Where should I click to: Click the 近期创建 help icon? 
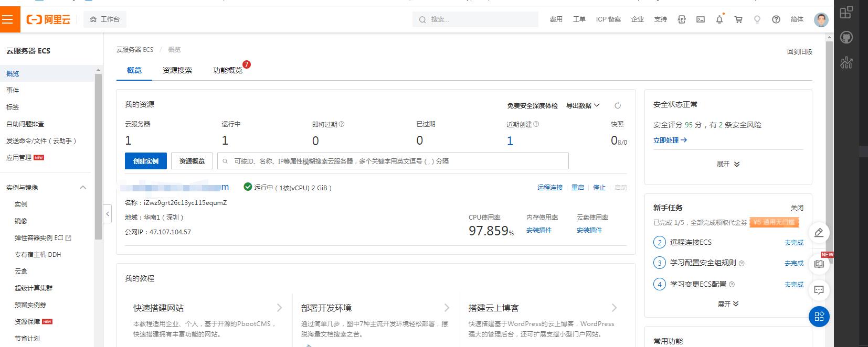[x=536, y=124]
